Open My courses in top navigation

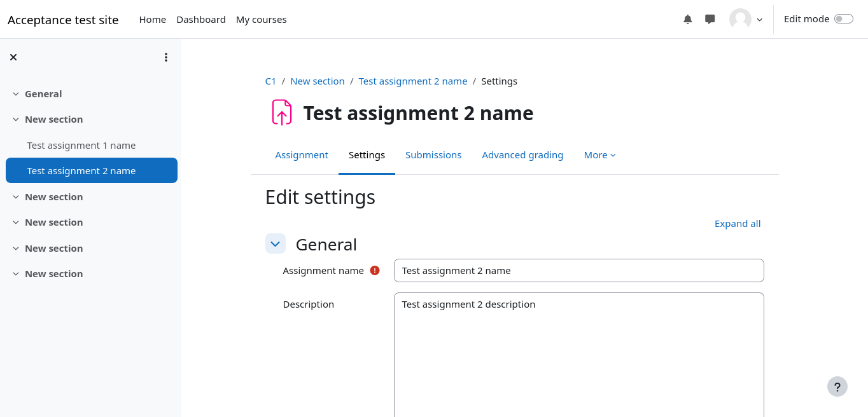(x=261, y=20)
